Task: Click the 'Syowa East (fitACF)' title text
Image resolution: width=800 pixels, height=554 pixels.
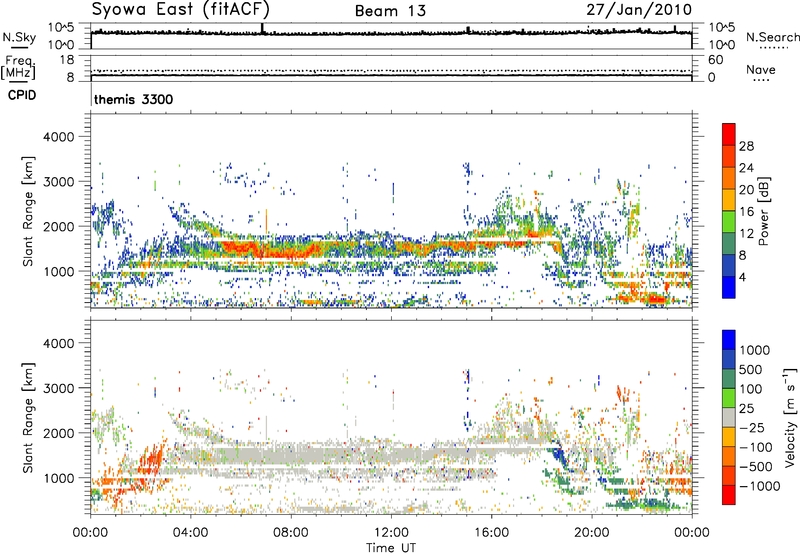Action: pyautogui.click(x=181, y=9)
